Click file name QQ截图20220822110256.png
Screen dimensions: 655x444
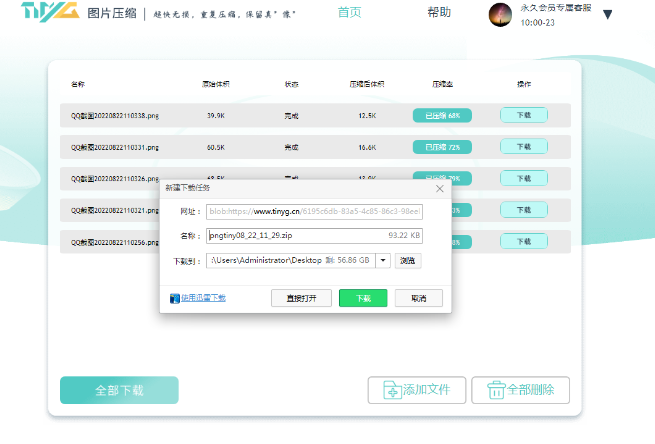tap(115, 242)
